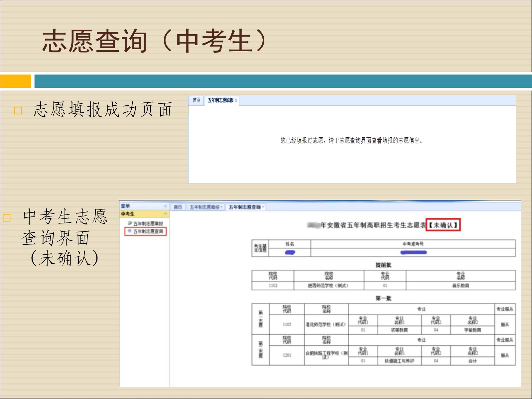Close the 五年制志愿查询 tab

(263, 207)
